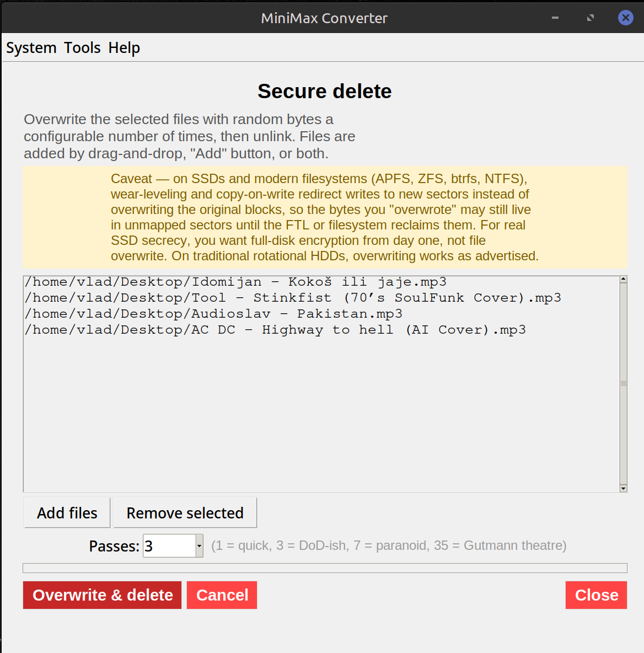Maximize the MiniMax Converter window

click(x=591, y=18)
